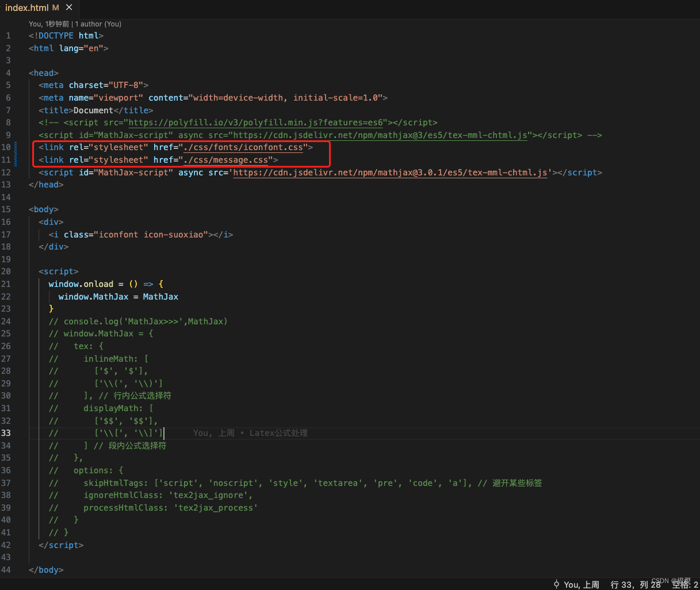Click the blue change indicator beside line 10
This screenshot has height=590, width=700.
pos(16,147)
